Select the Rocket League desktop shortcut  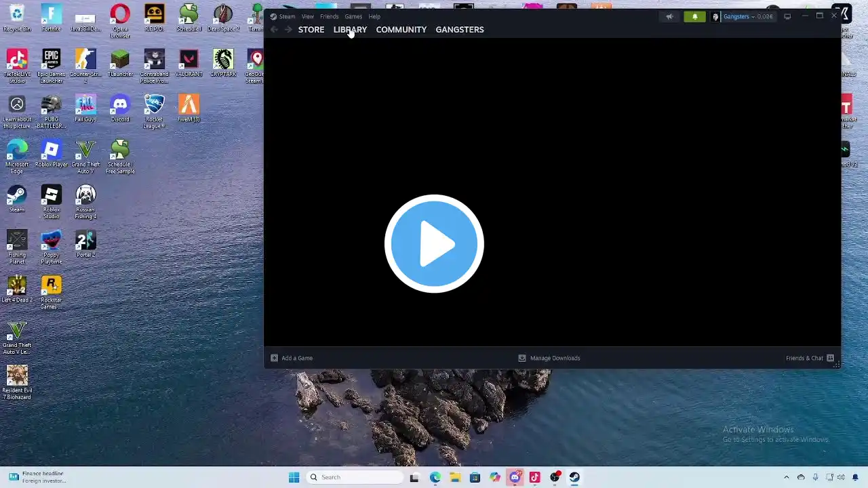154,112
